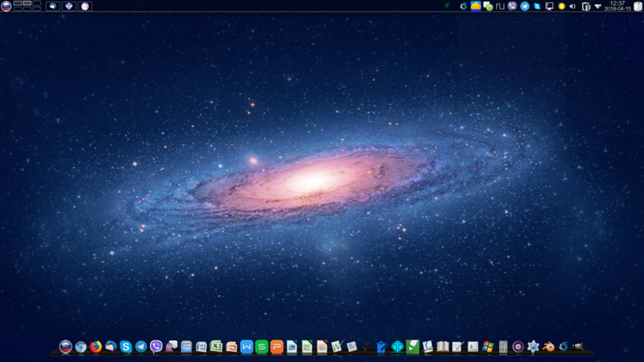Open the main menu flag button in top panel
This screenshot has height=362, width=644.
pyautogui.click(x=6, y=6)
